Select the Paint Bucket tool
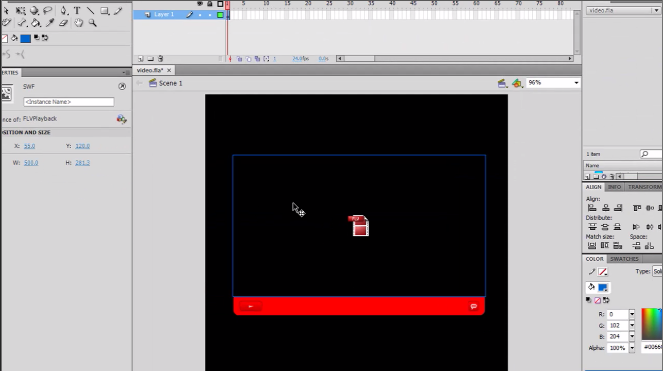Viewport: 663px width, 371px height. (36, 23)
